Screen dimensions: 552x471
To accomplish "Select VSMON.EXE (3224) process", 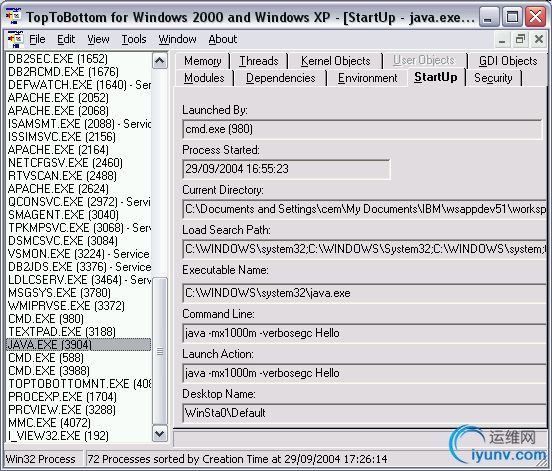I will pyautogui.click(x=79, y=254).
